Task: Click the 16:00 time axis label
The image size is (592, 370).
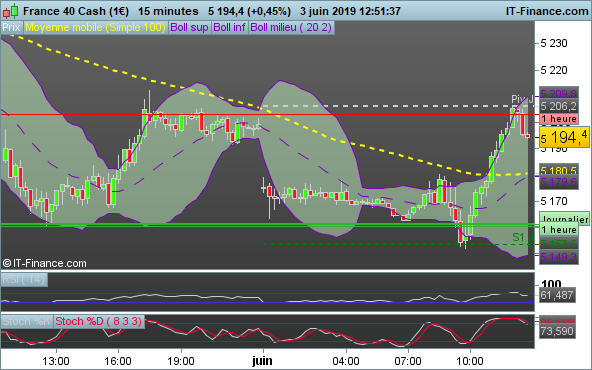Action: click(x=118, y=361)
